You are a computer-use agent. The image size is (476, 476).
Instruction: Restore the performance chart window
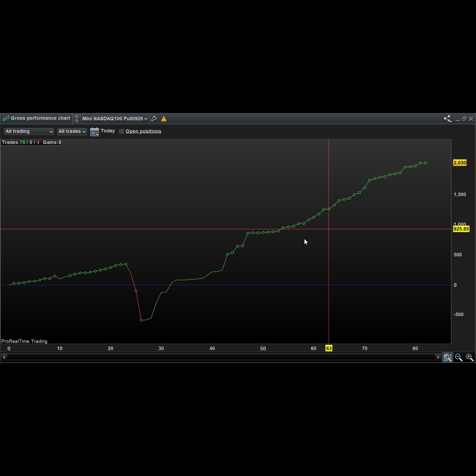click(x=464, y=119)
